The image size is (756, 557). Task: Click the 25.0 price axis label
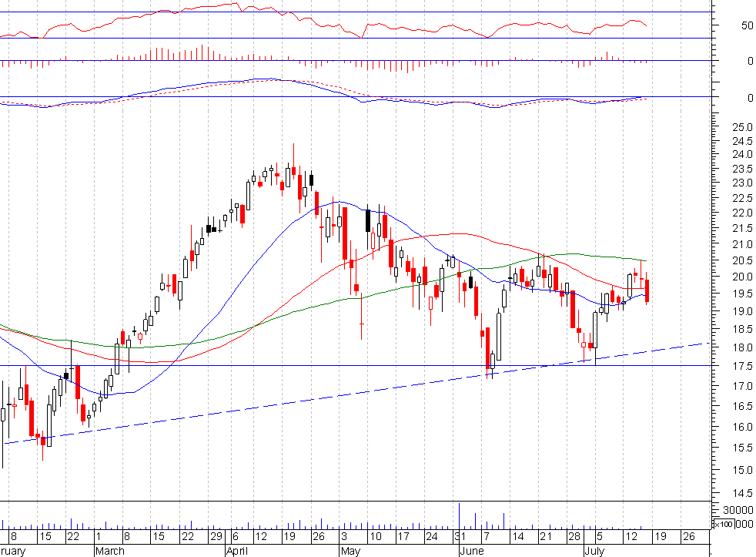point(742,127)
